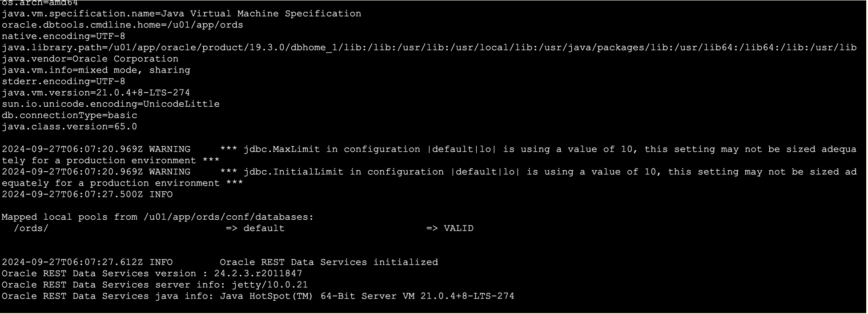868x314 pixels.
Task: Click the jetty/10.0.21 server info text
Action: [x=269, y=285]
